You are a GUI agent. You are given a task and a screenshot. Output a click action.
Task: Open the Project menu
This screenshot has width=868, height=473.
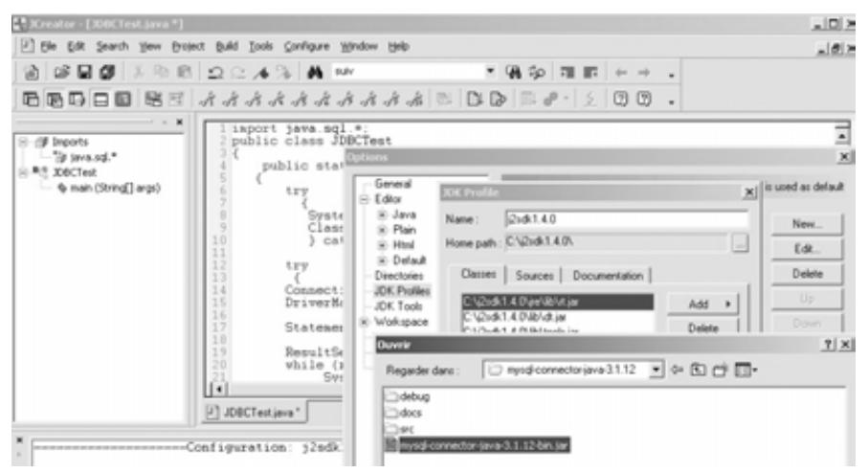(189, 47)
